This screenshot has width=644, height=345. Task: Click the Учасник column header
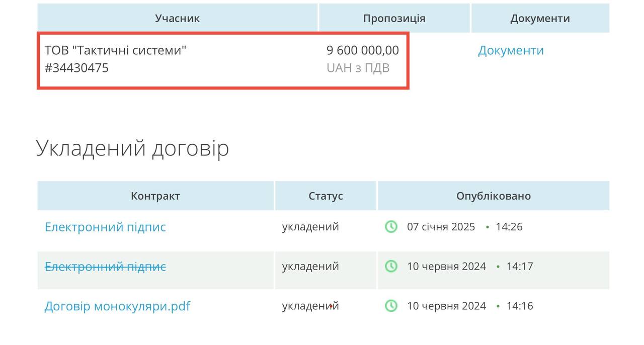pos(178,18)
